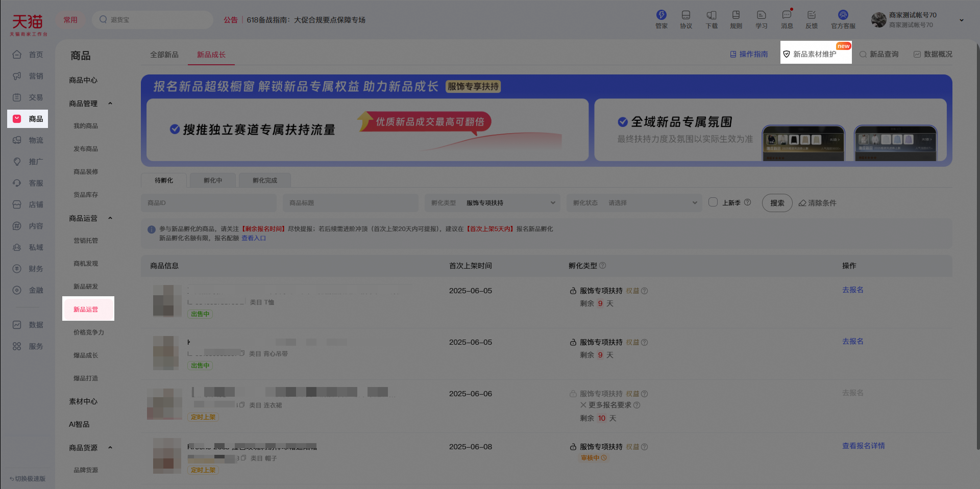Open the 管家 icon in top bar
Image resolution: width=980 pixels, height=489 pixels.
click(x=661, y=15)
